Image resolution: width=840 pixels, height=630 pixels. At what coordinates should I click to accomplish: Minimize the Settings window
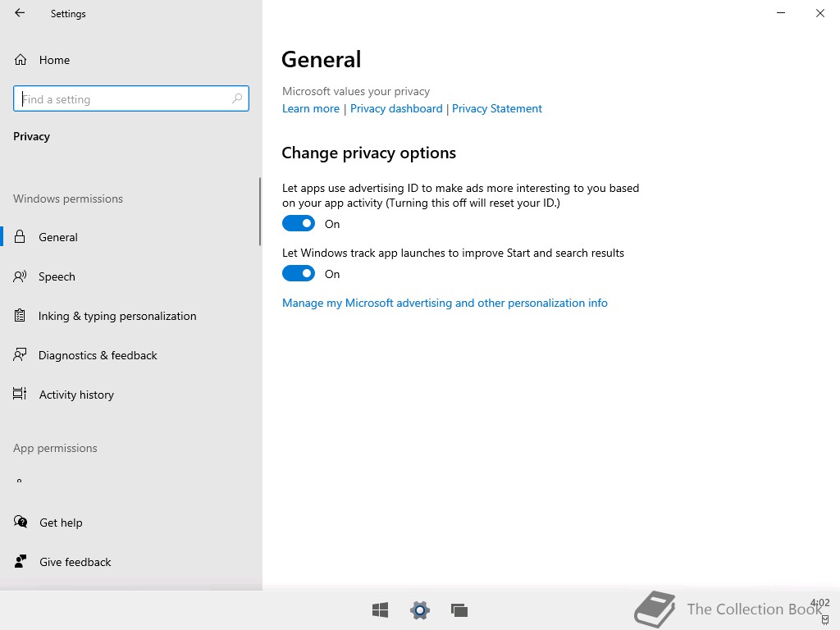tap(781, 13)
